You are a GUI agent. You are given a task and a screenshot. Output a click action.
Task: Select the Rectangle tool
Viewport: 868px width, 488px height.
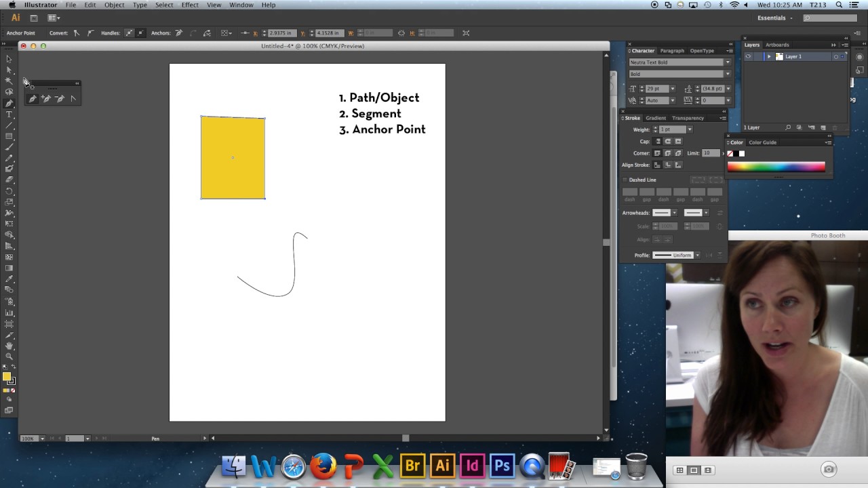9,136
